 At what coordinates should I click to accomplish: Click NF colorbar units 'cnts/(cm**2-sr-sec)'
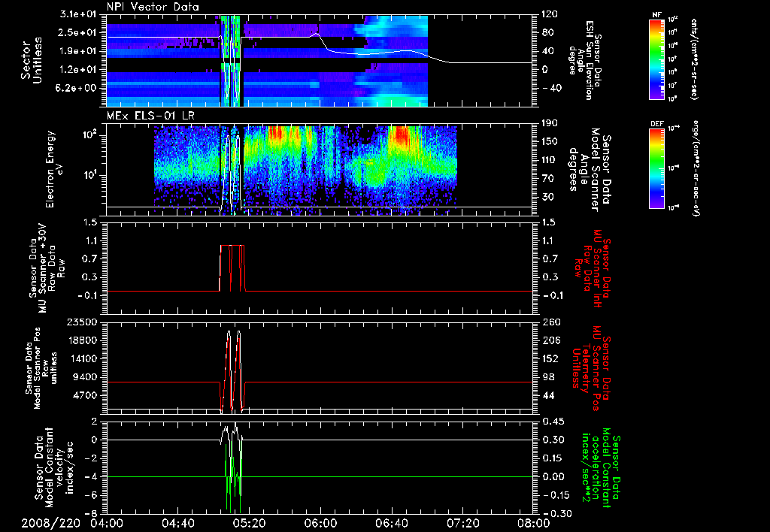coord(694,59)
